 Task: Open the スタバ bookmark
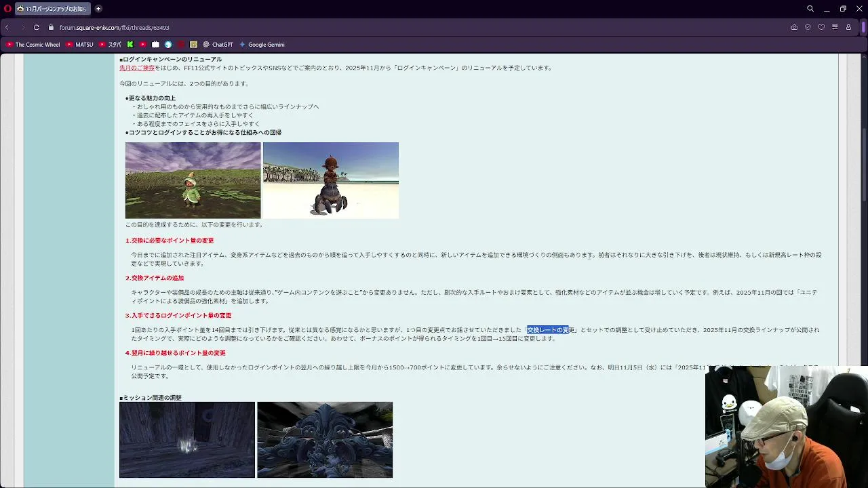[x=110, y=45]
